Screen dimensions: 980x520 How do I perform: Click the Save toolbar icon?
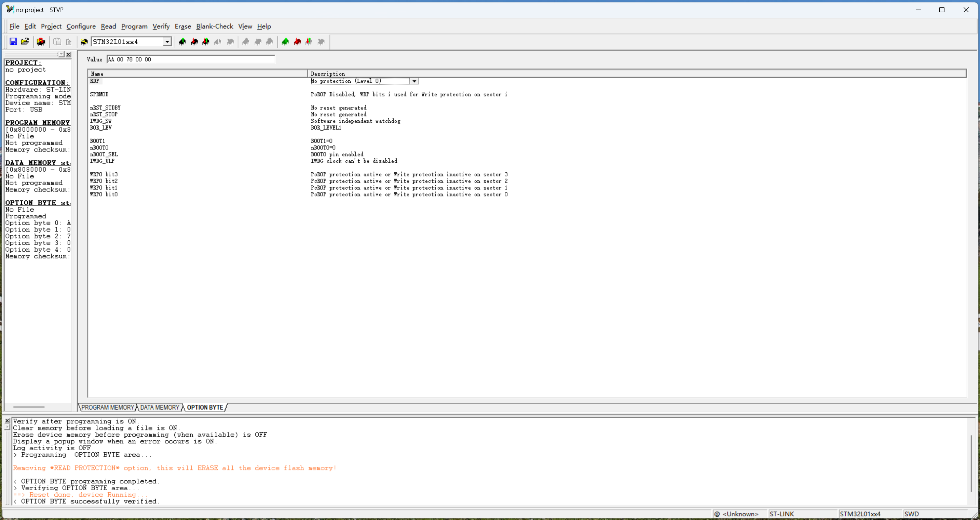(x=13, y=42)
